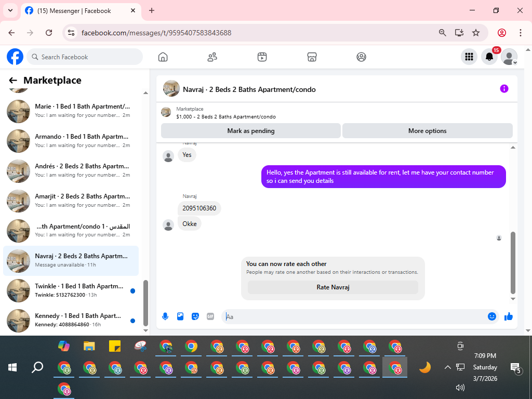
Task: Open the المقدس Apartment/condo conversation
Action: pyautogui.click(x=71, y=231)
